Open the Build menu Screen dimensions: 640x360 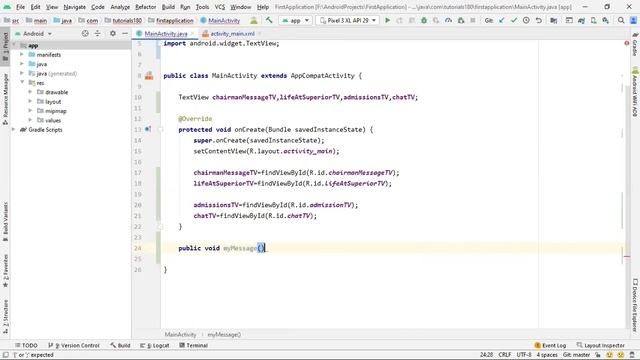pos(168,7)
